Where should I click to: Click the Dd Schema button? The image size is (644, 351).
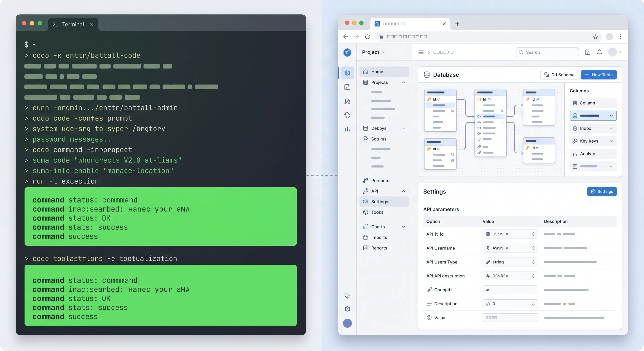point(559,75)
